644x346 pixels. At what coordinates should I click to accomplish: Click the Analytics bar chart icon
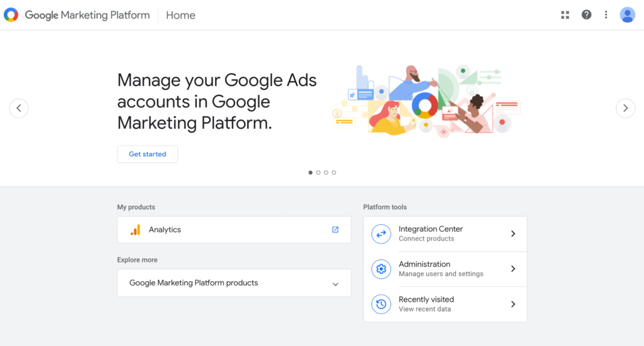point(136,230)
